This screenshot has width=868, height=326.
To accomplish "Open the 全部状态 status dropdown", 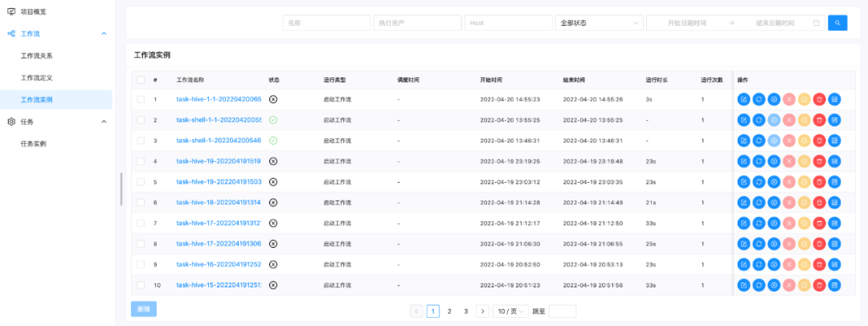I will pyautogui.click(x=599, y=23).
